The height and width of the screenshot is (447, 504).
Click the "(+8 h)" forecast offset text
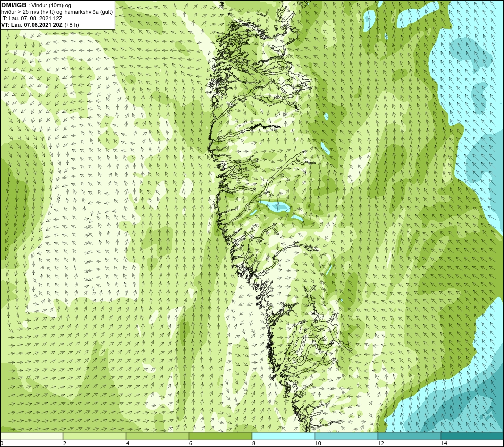pos(72,25)
